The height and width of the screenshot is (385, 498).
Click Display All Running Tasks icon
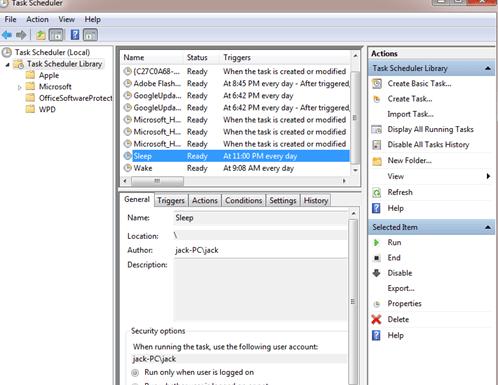pyautogui.click(x=377, y=129)
